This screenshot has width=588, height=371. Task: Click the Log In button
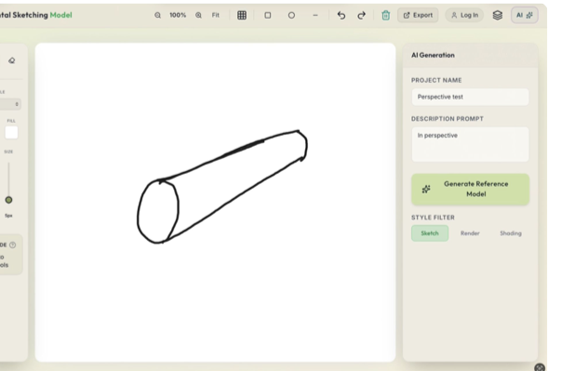[464, 16]
